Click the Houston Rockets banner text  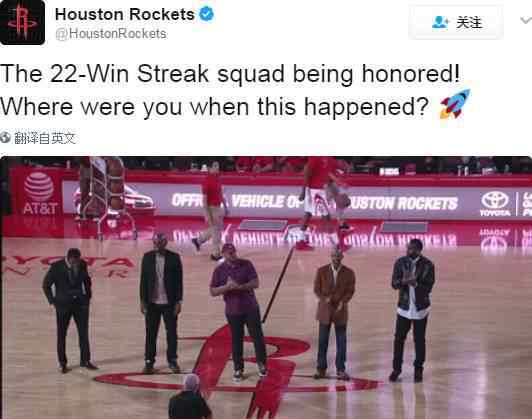pyautogui.click(x=403, y=203)
